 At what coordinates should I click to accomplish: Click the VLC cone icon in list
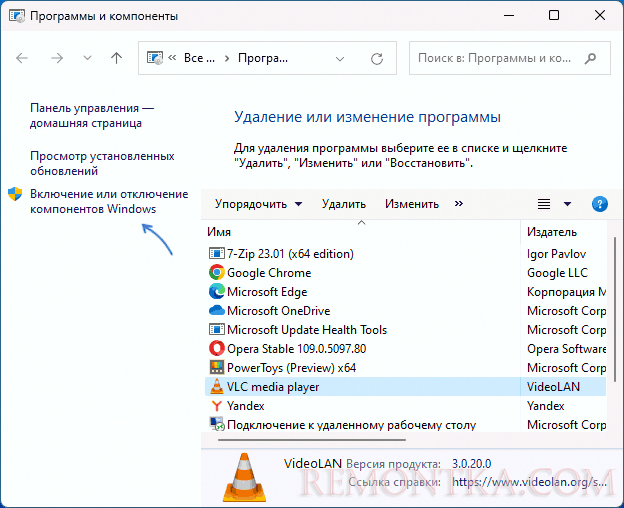[216, 386]
